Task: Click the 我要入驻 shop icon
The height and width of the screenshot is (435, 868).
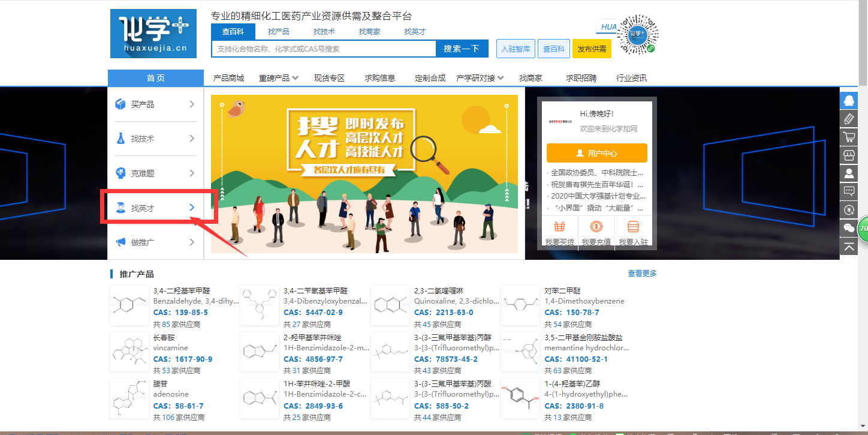Action: pos(633,227)
